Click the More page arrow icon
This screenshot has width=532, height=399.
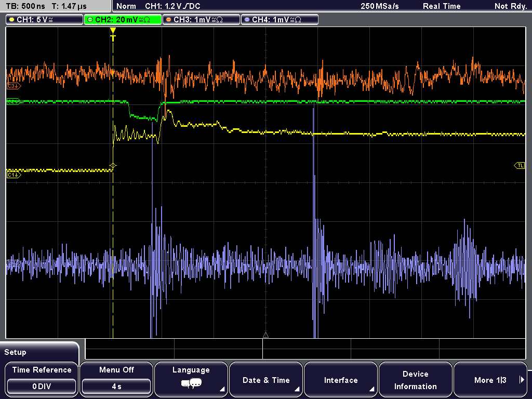tap(522, 380)
